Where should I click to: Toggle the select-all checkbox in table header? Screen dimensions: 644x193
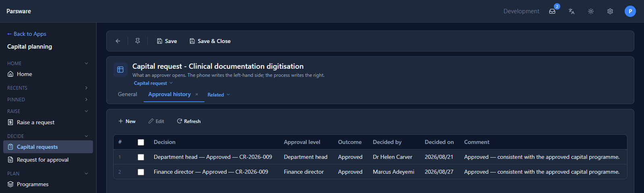pyautogui.click(x=141, y=142)
